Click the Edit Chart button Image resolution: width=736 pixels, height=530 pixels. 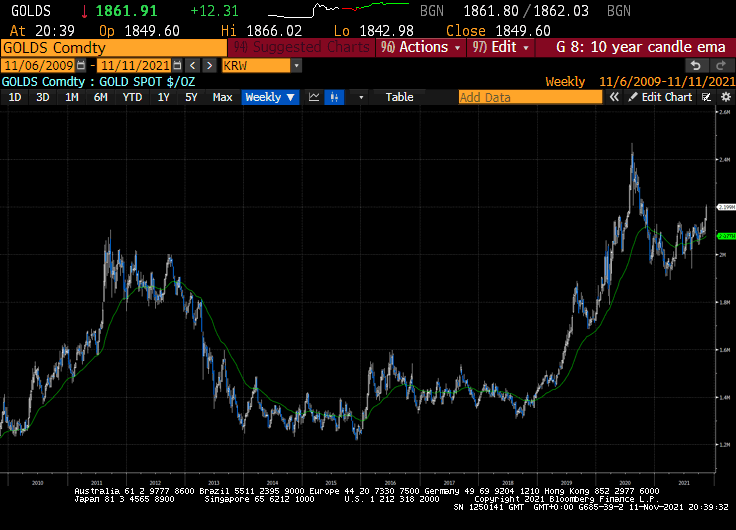coord(661,97)
